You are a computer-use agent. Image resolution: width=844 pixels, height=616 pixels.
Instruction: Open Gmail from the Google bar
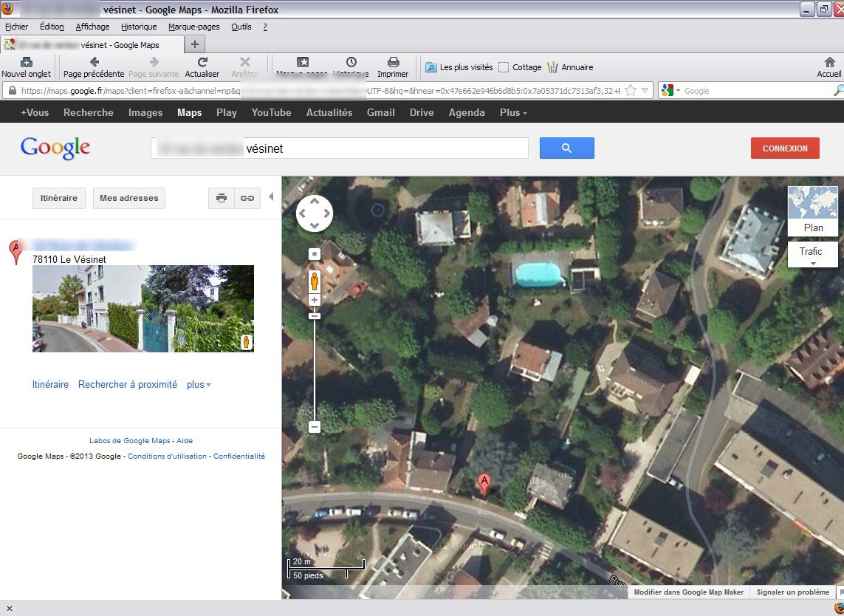pyautogui.click(x=381, y=112)
